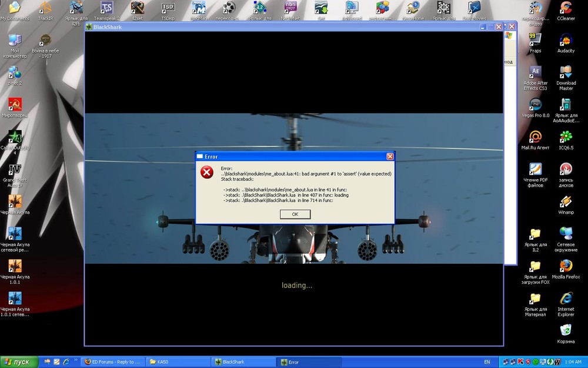The image size is (588, 368).
Task: Close the Error dialog with the X
Action: click(390, 156)
